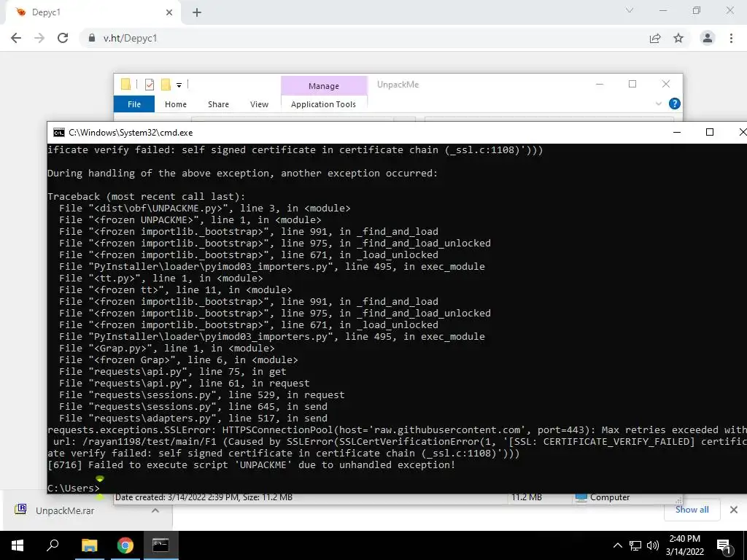This screenshot has height=560, width=747.
Task: Bookmark this tab with the star icon
Action: coord(678,38)
